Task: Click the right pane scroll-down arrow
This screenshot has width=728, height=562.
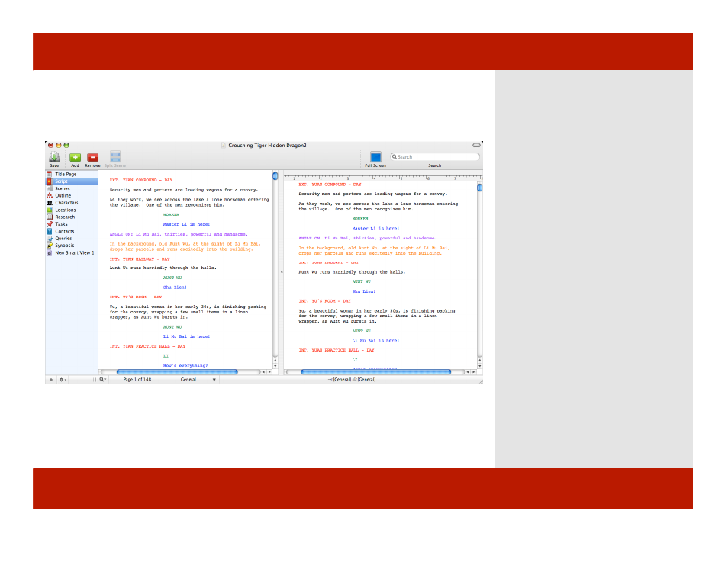Action: click(479, 366)
